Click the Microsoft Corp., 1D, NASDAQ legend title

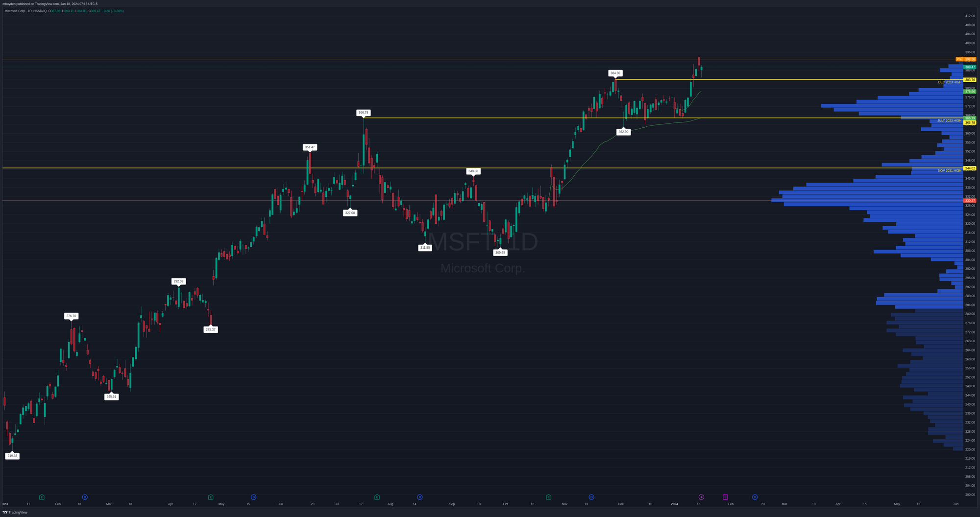[25, 11]
